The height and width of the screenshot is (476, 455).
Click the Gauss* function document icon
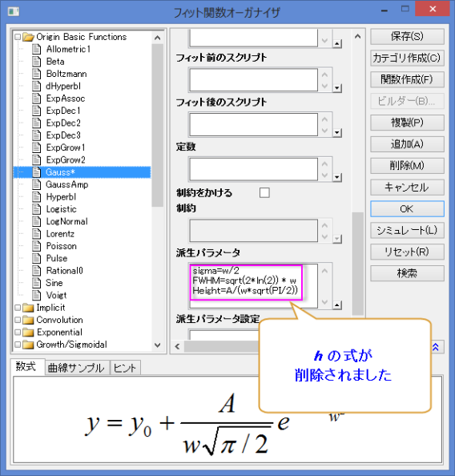(x=36, y=172)
